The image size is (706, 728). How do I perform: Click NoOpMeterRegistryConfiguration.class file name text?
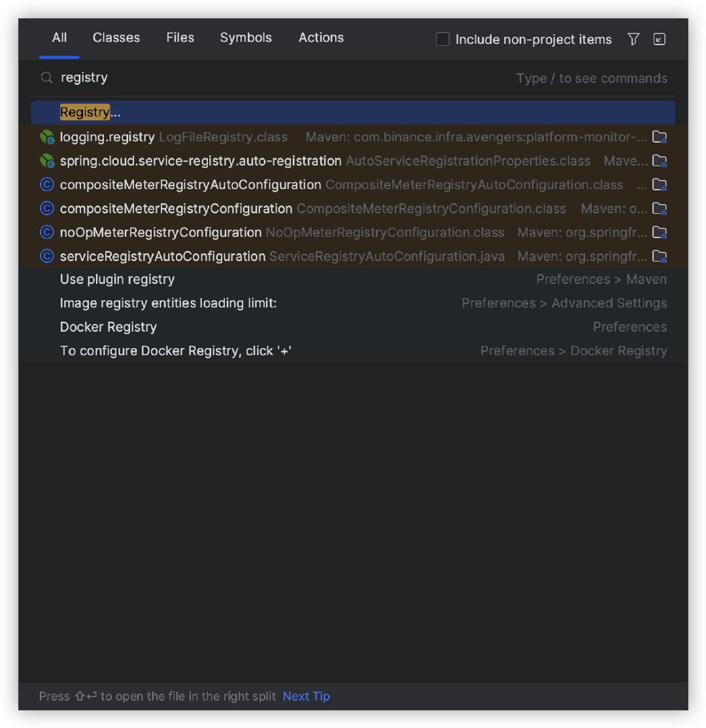pos(385,232)
